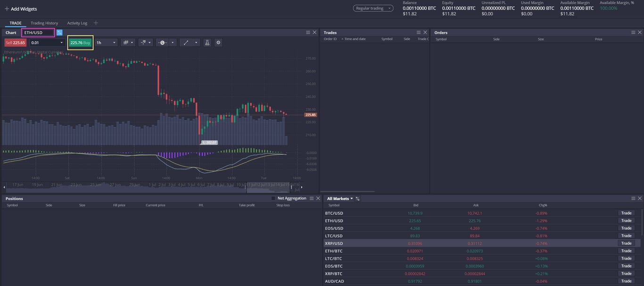Enable the Net Aggregation checkbox
The height and width of the screenshot is (286, 644).
point(272,198)
